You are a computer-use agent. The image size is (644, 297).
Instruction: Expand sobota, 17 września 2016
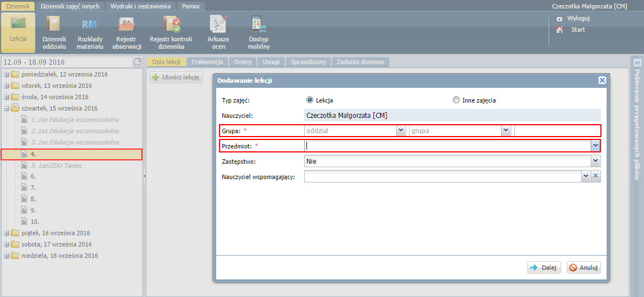click(7, 244)
